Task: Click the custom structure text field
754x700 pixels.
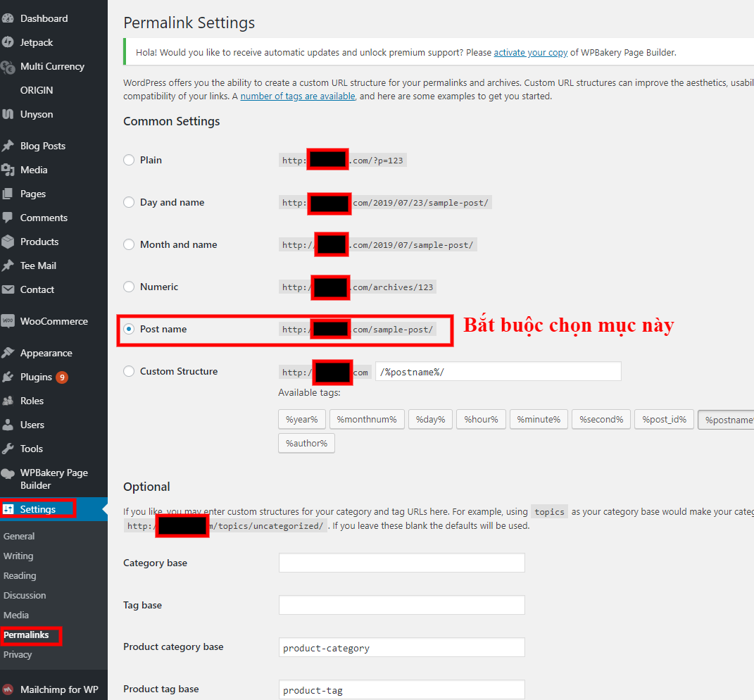Action: tap(498, 371)
